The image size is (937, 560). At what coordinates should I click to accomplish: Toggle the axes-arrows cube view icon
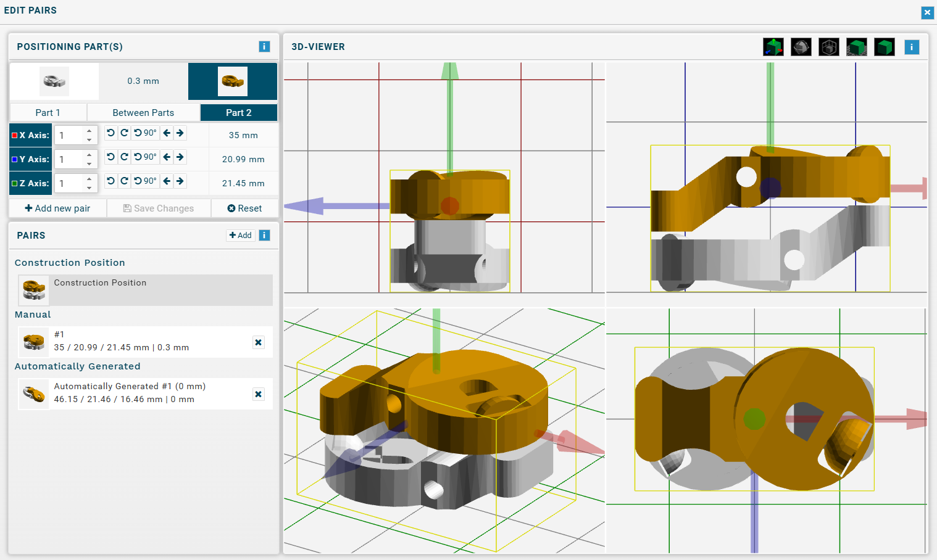pos(773,47)
